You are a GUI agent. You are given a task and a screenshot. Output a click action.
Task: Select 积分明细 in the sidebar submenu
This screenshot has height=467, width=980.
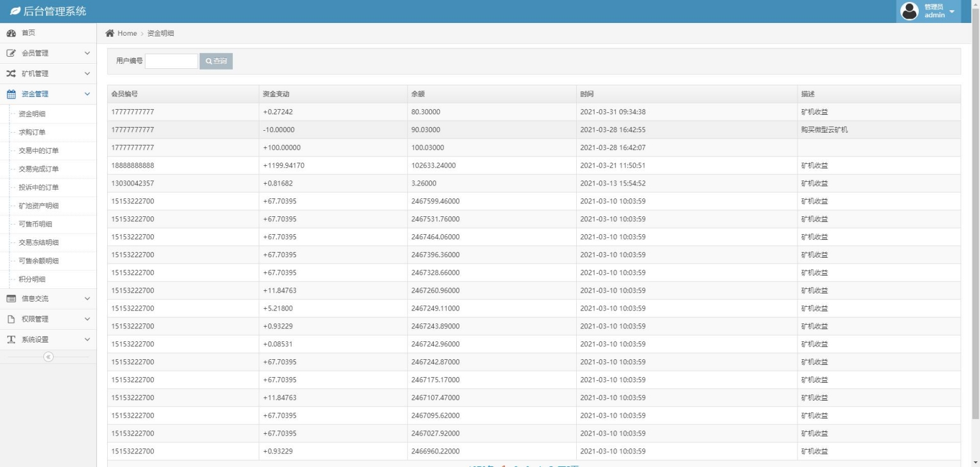point(32,279)
